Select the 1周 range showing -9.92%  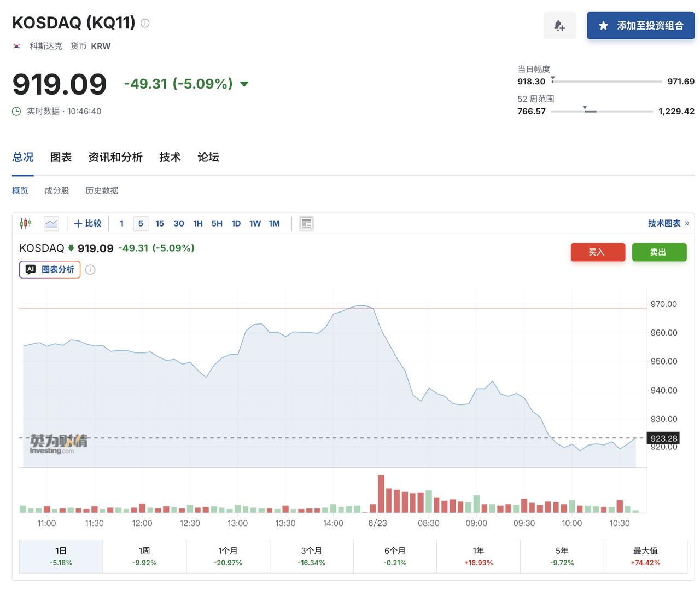coord(144,556)
